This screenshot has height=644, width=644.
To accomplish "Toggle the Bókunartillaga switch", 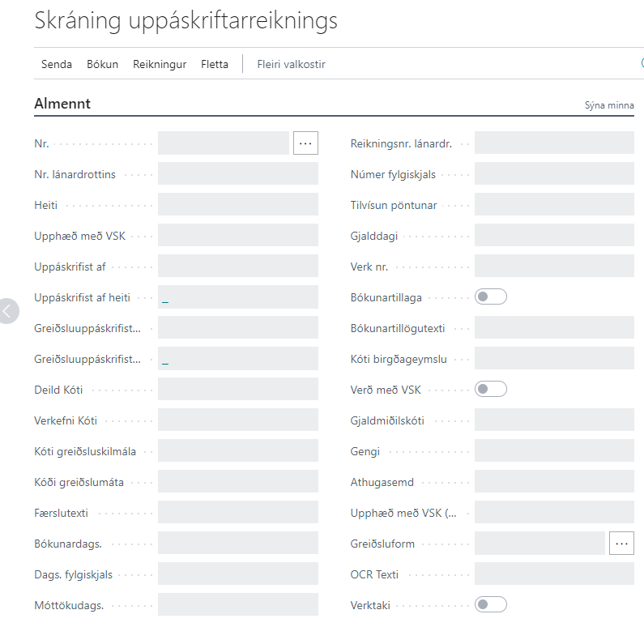I will click(x=491, y=297).
